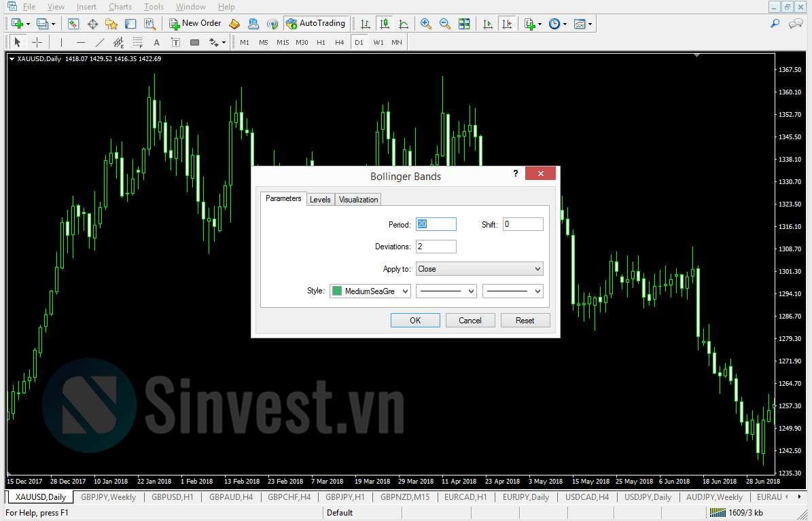Select the text A tool
812x521 pixels.
click(156, 43)
